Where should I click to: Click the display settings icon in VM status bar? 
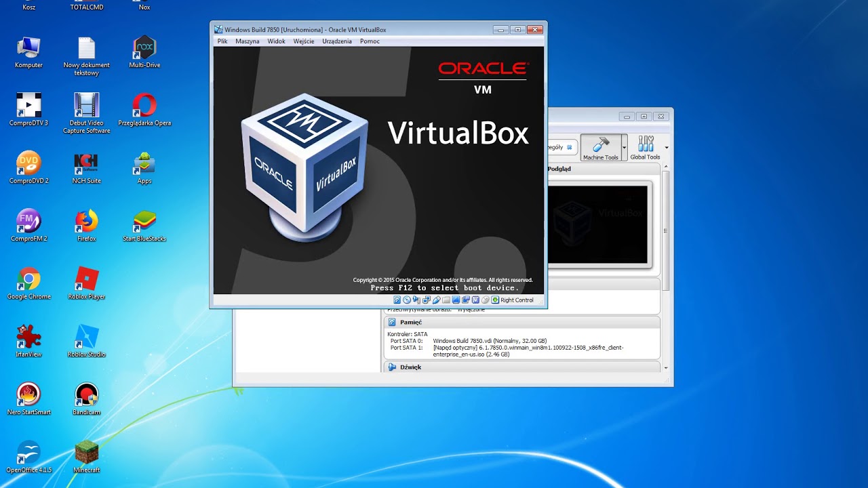[x=456, y=300]
